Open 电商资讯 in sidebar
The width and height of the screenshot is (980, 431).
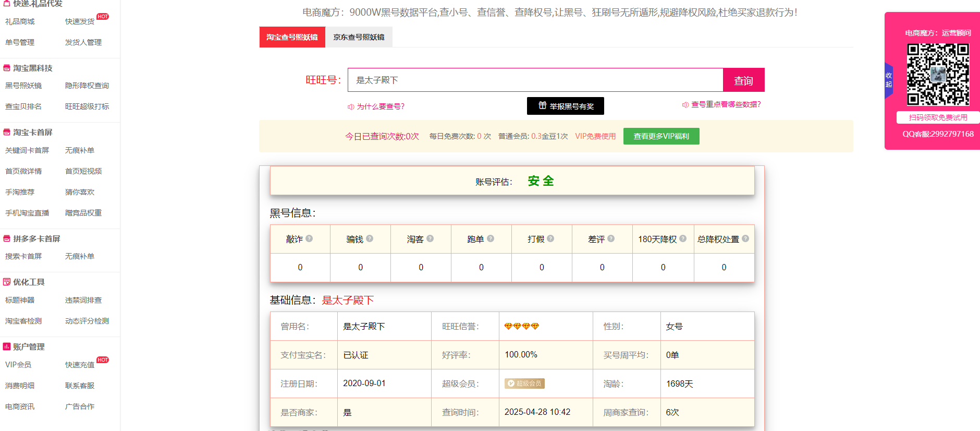coord(20,406)
